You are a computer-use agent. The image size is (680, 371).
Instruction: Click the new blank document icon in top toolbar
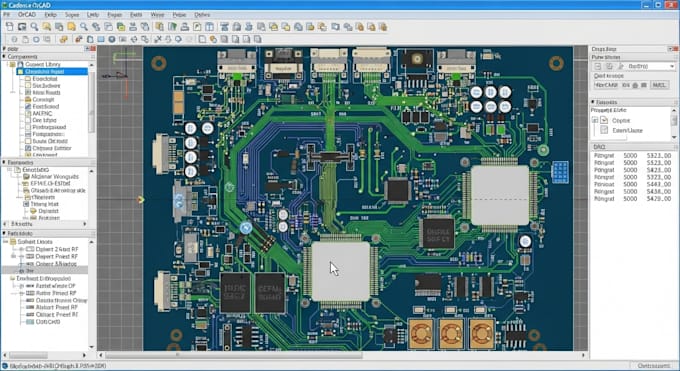(9, 27)
